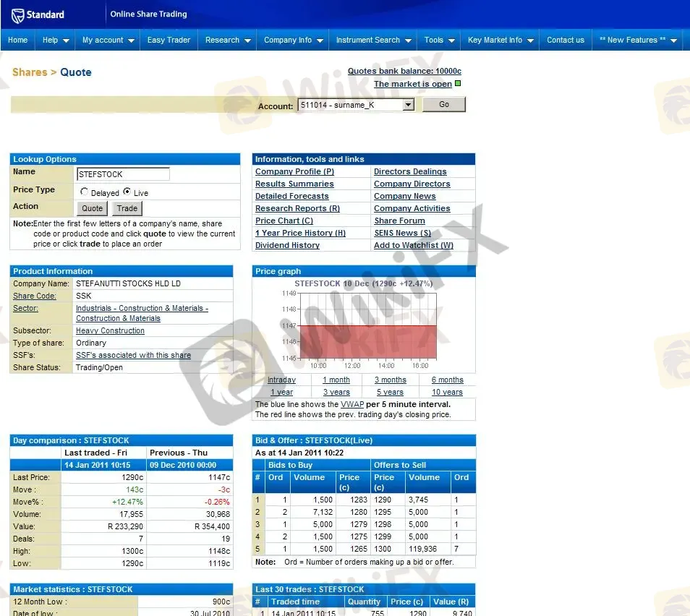
Task: Switch graph to 5 years
Action: coord(390,392)
